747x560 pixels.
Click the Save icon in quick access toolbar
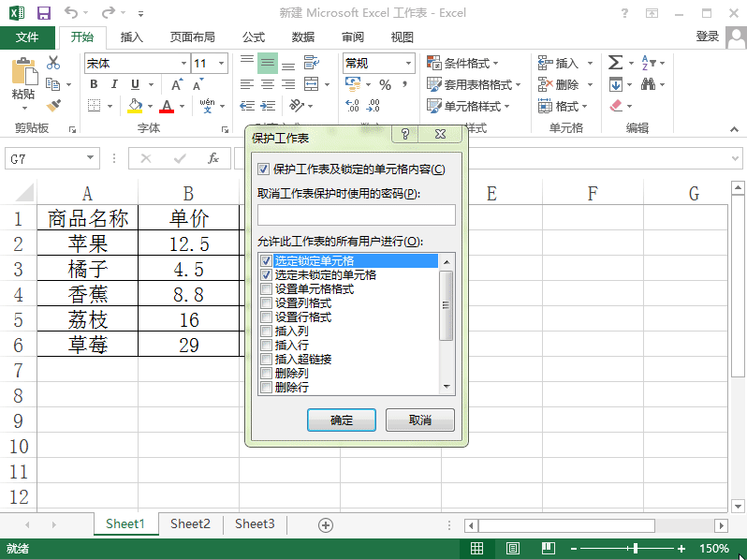[x=44, y=13]
